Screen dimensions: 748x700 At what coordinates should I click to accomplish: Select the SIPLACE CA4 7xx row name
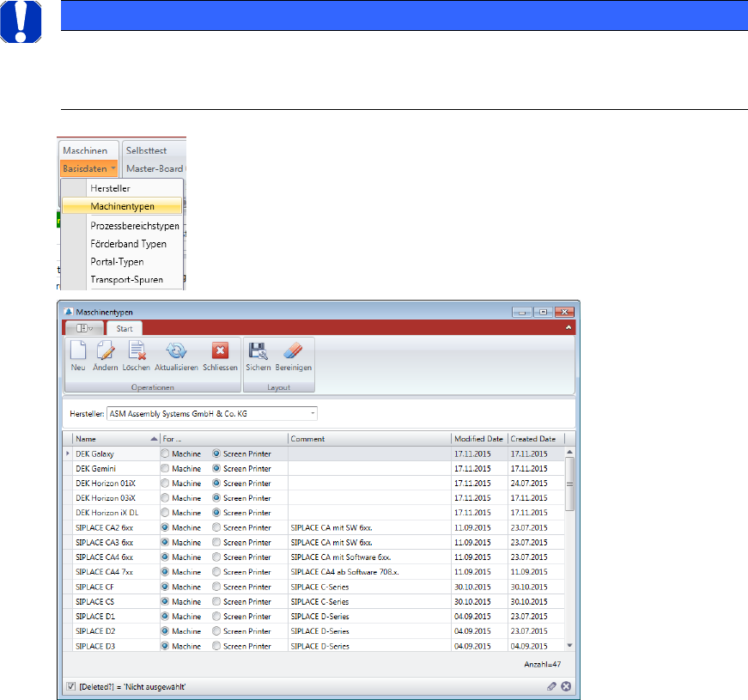click(105, 572)
